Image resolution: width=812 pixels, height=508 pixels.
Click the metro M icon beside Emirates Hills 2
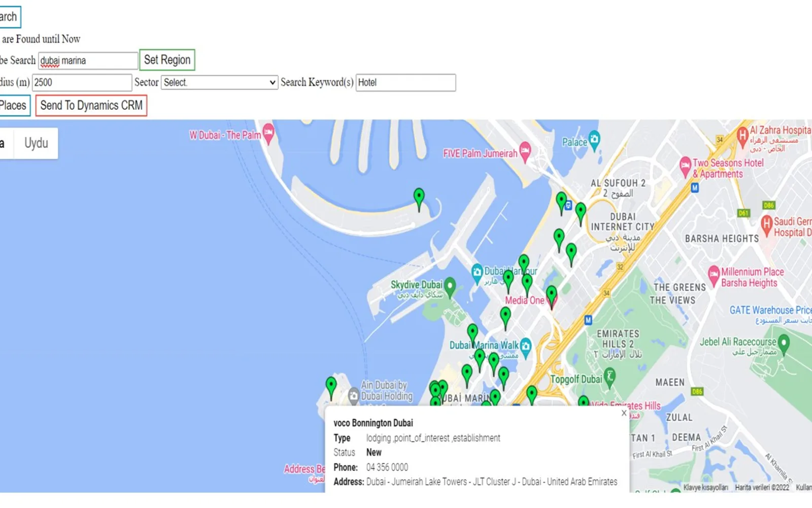(x=588, y=320)
